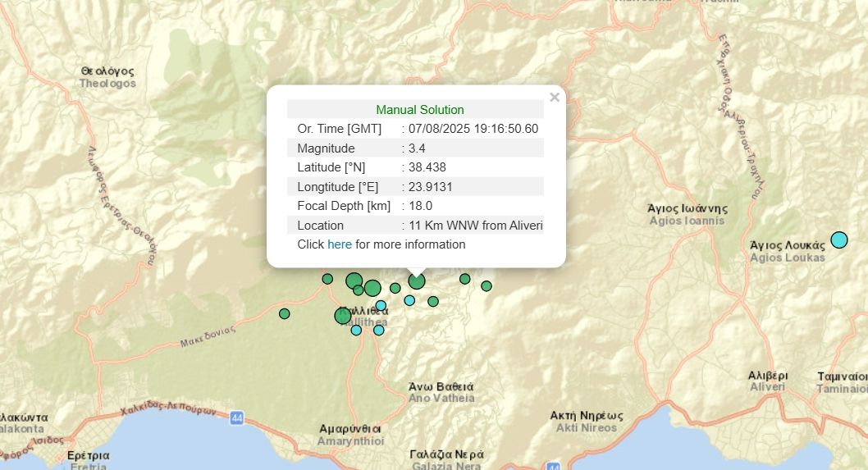
Task: Select the Amarynthioi place label
Action: click(x=349, y=435)
